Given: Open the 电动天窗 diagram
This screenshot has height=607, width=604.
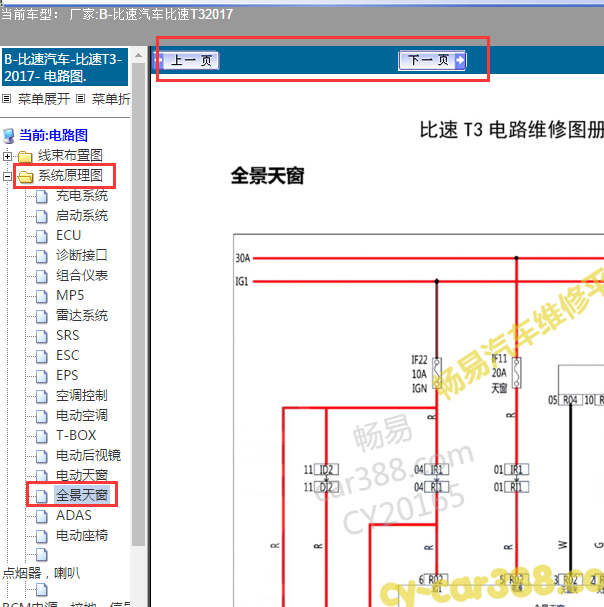Looking at the screenshot, I should tap(82, 475).
